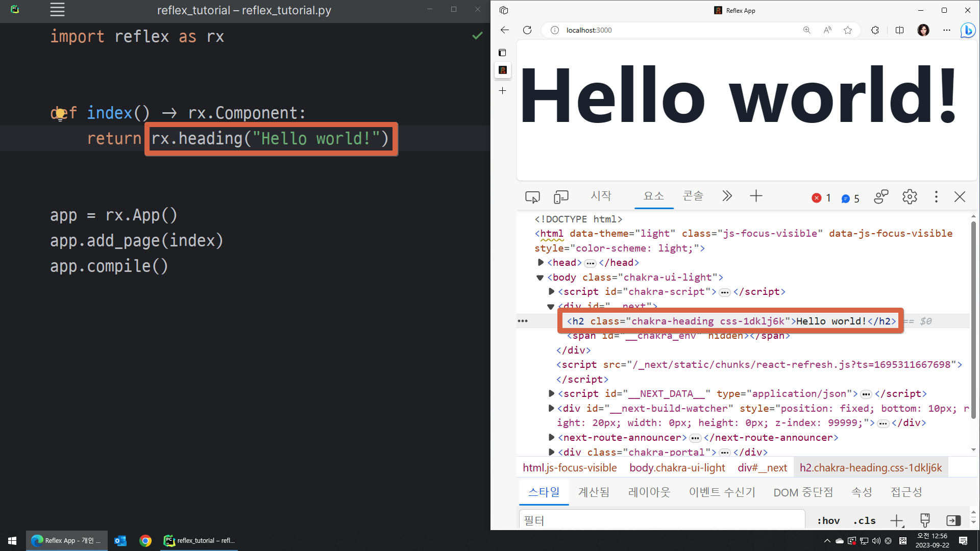Open browser extensions puzzle icon

(x=875, y=30)
